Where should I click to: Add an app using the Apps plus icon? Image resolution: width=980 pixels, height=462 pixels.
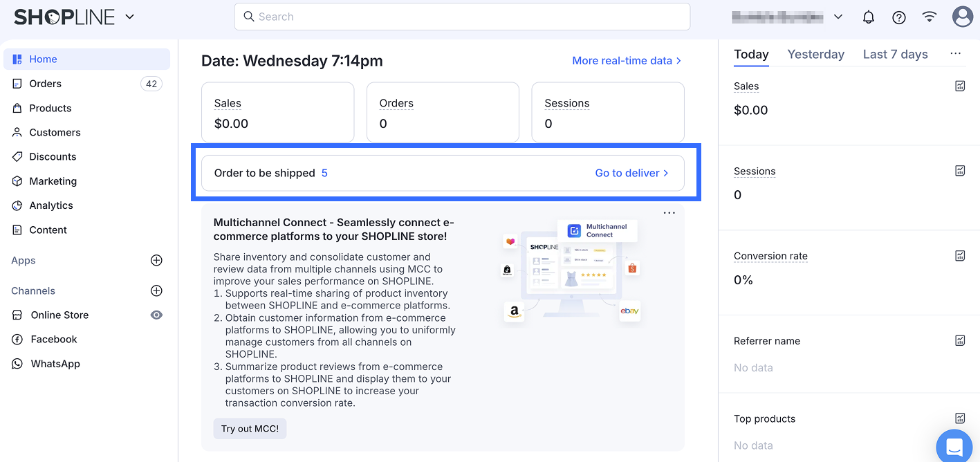point(156,261)
